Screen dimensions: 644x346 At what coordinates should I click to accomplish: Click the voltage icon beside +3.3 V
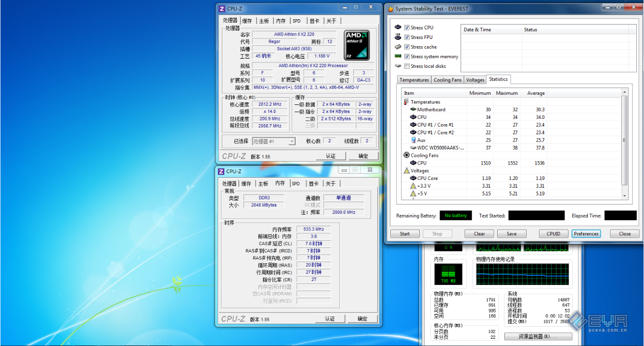(x=413, y=186)
